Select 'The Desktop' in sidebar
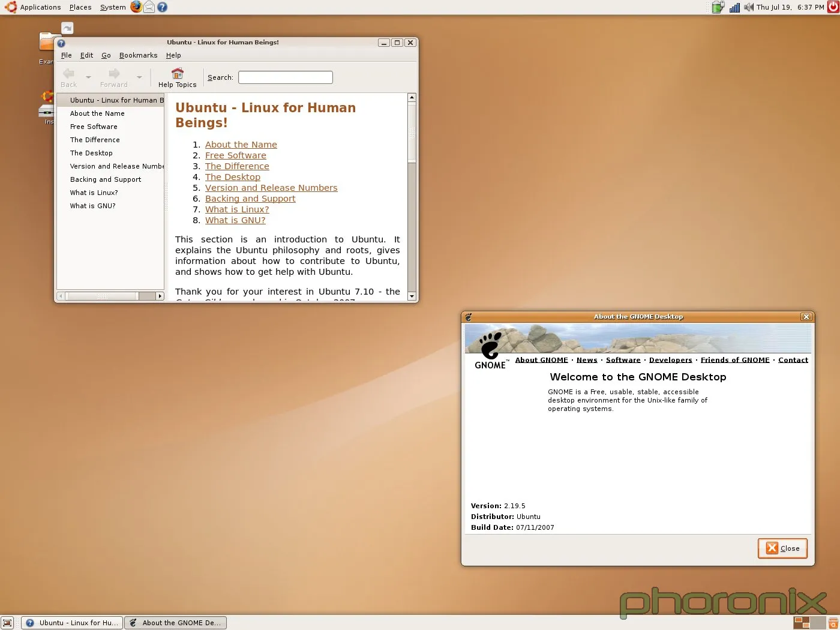The width and height of the screenshot is (840, 630). tap(110, 153)
